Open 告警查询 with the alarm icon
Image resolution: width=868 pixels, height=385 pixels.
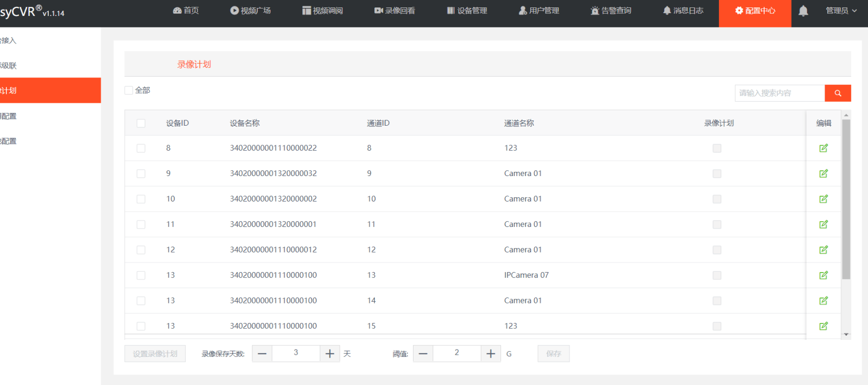pos(611,11)
